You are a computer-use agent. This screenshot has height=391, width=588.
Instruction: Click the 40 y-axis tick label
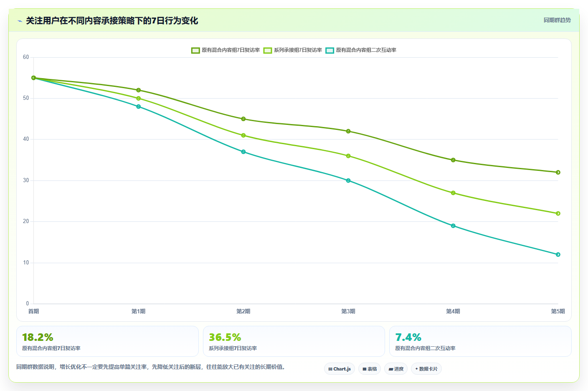pos(26,139)
